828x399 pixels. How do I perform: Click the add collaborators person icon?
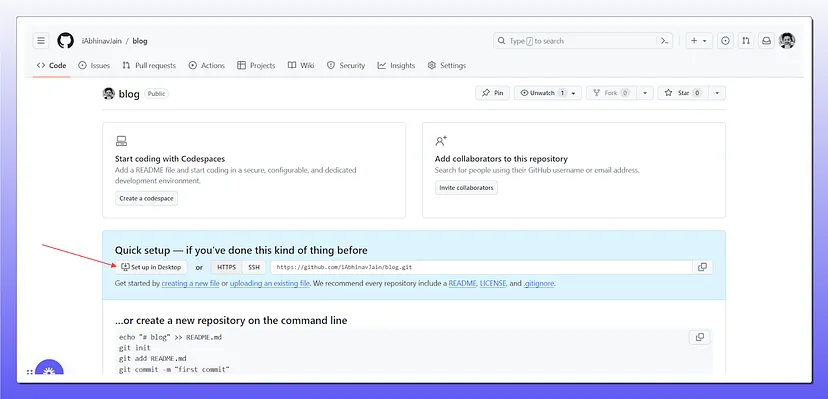tap(441, 141)
